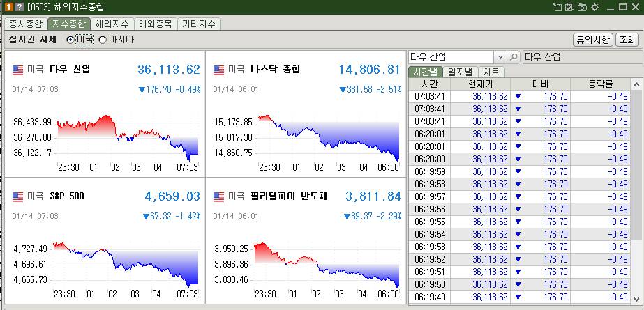This screenshot has width=644, height=310.
Task: Select the table row at 06:19:58
Action: point(519,184)
